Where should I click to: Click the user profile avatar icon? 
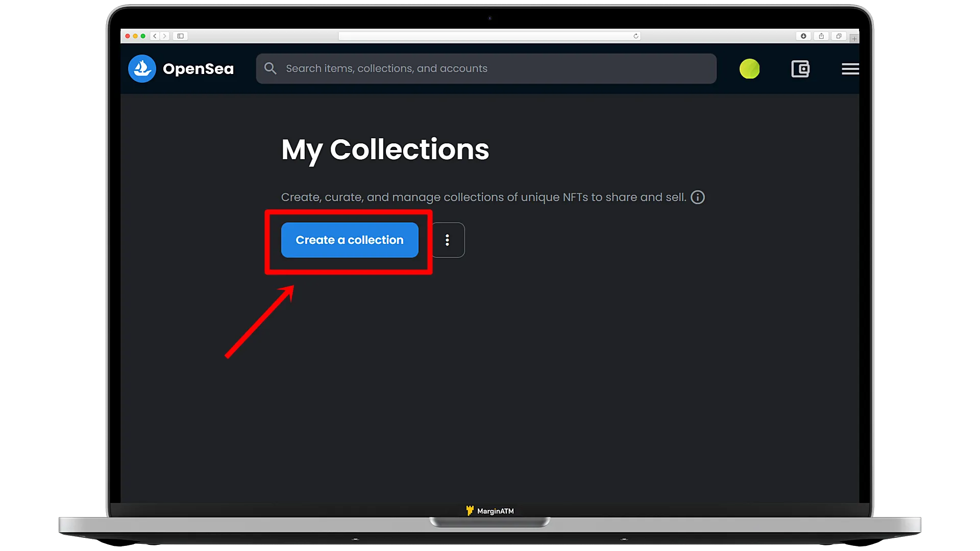pyautogui.click(x=749, y=69)
